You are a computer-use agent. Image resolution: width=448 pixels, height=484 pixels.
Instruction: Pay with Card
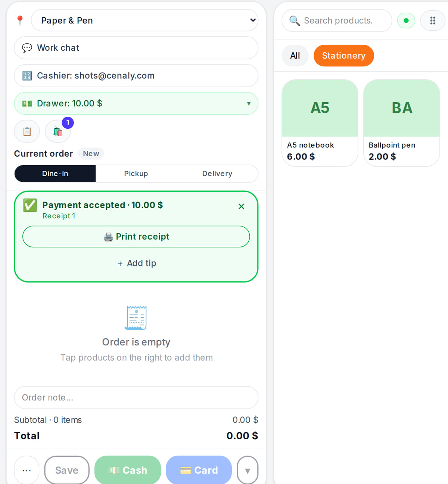click(x=199, y=470)
